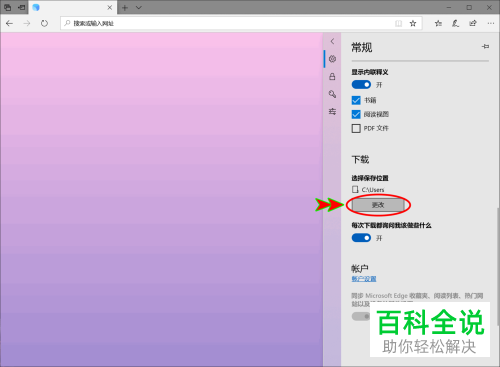Click the browser back arrow
This screenshot has width=500, height=367.
click(9, 23)
